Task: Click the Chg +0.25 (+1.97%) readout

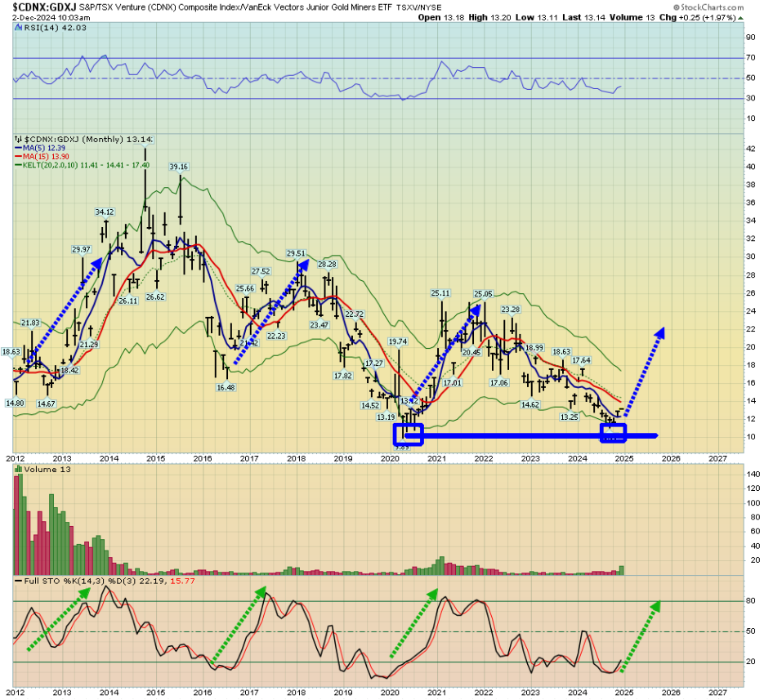Action: pos(698,18)
